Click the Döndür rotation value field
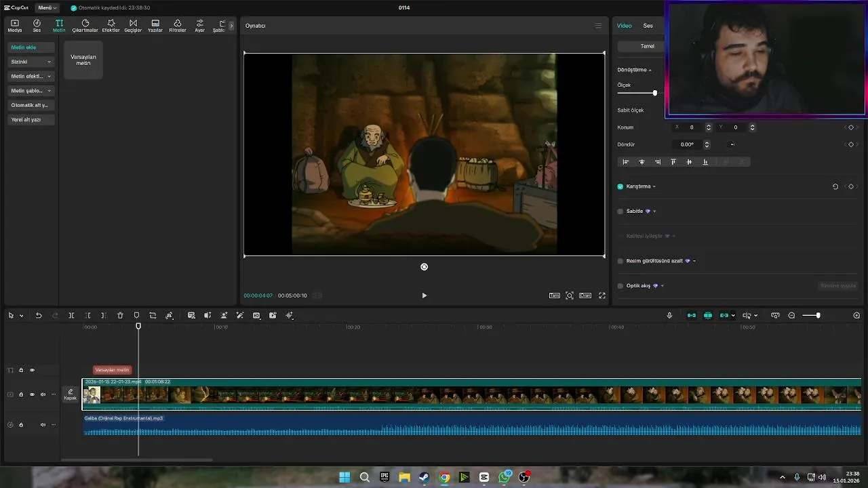The height and width of the screenshot is (488, 868). (688, 144)
